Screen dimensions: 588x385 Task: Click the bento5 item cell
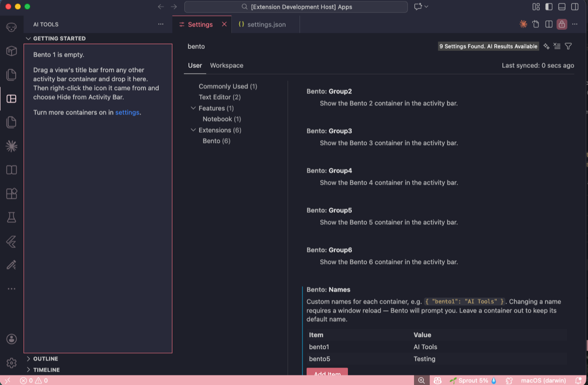pos(319,359)
